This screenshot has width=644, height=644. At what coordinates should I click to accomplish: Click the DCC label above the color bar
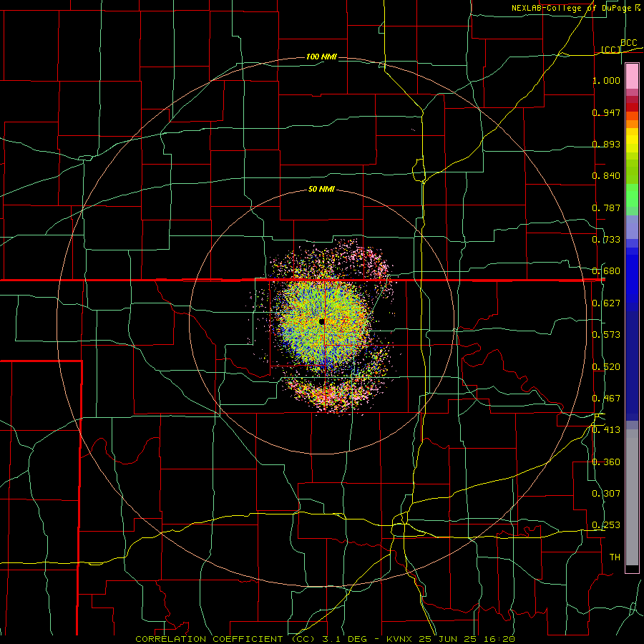[x=628, y=42]
